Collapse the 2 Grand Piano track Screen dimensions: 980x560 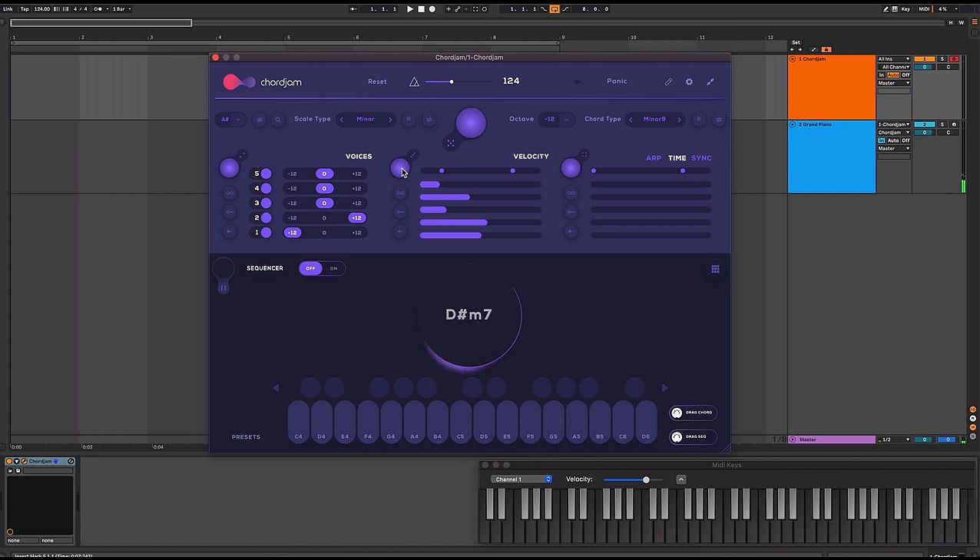pos(793,124)
